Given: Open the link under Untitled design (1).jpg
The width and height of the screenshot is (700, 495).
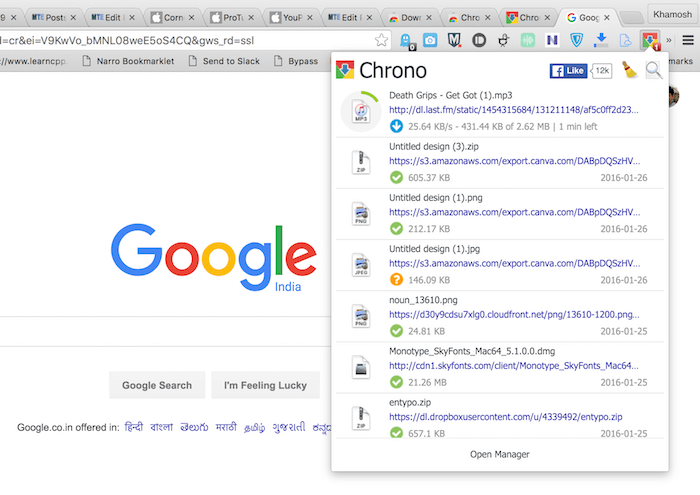Looking at the screenshot, I should point(514,263).
